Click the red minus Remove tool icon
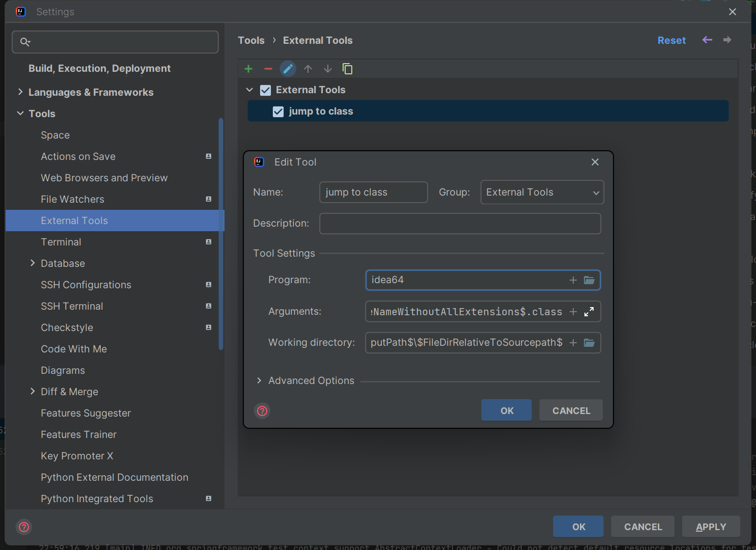Screen dimensions: 756x550 click(268, 69)
